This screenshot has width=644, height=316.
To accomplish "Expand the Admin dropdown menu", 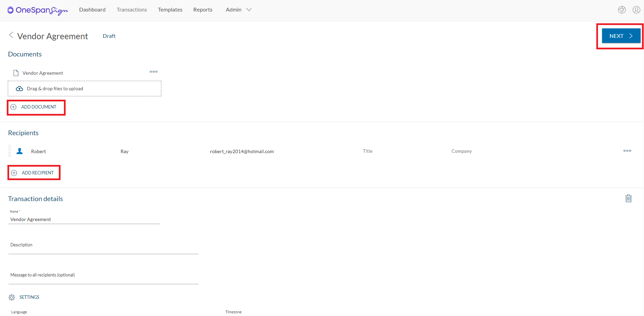I will [x=238, y=9].
